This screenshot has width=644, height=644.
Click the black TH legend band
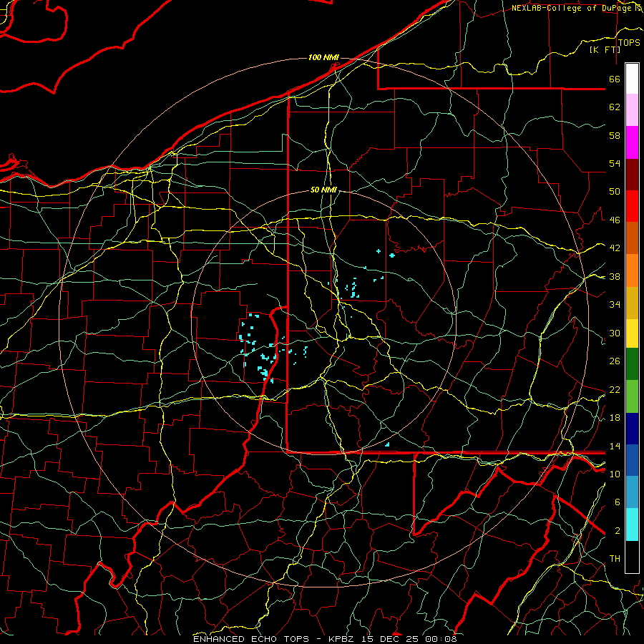(x=632, y=557)
